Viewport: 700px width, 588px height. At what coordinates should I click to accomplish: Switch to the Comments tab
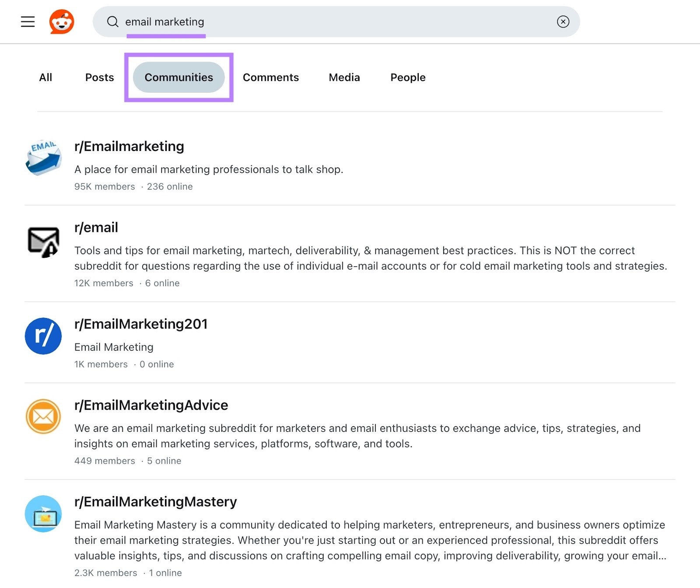pos(270,77)
